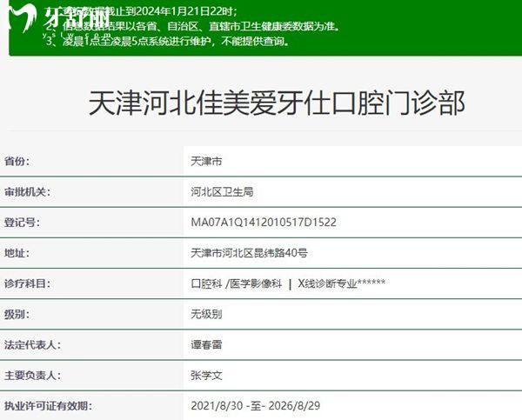The width and height of the screenshot is (522, 420).
Task: Select the 审批机关 row label
Action: pos(28,192)
